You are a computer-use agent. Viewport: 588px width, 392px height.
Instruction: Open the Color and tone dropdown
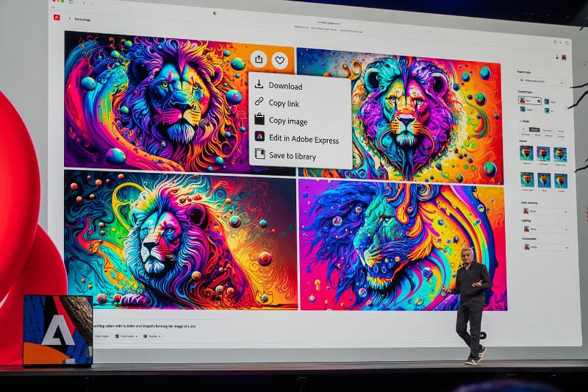click(x=545, y=212)
